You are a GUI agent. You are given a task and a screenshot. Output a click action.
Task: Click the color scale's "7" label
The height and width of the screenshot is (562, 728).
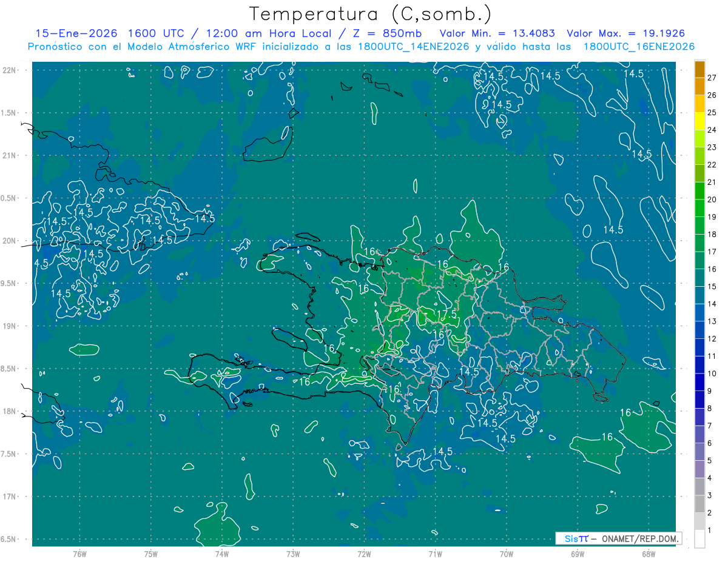pos(710,426)
